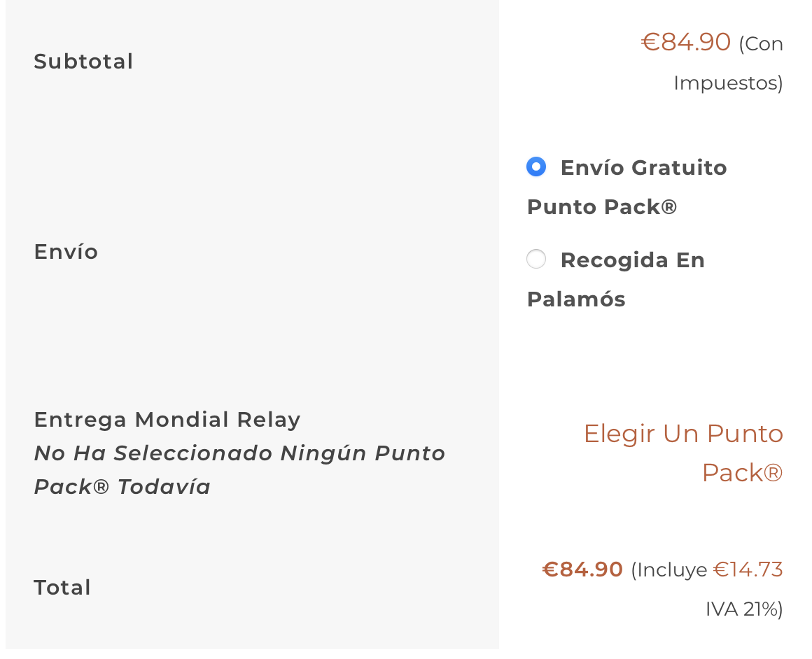The height and width of the screenshot is (659, 812).
Task: Click the €14.73 tax amount
Action: coord(748,569)
